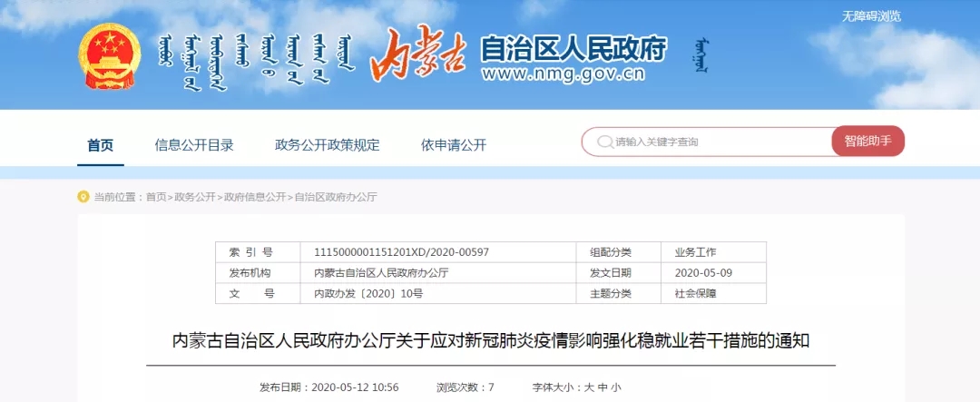Open the 信息公开目录 tab
Viewport: 980px width, 402px height.
coord(194,145)
